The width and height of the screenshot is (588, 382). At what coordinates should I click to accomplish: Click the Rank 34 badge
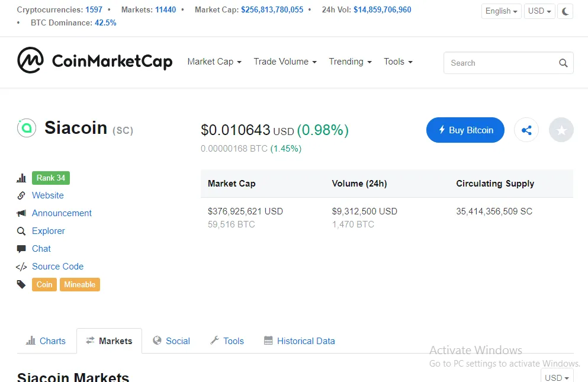tap(51, 178)
